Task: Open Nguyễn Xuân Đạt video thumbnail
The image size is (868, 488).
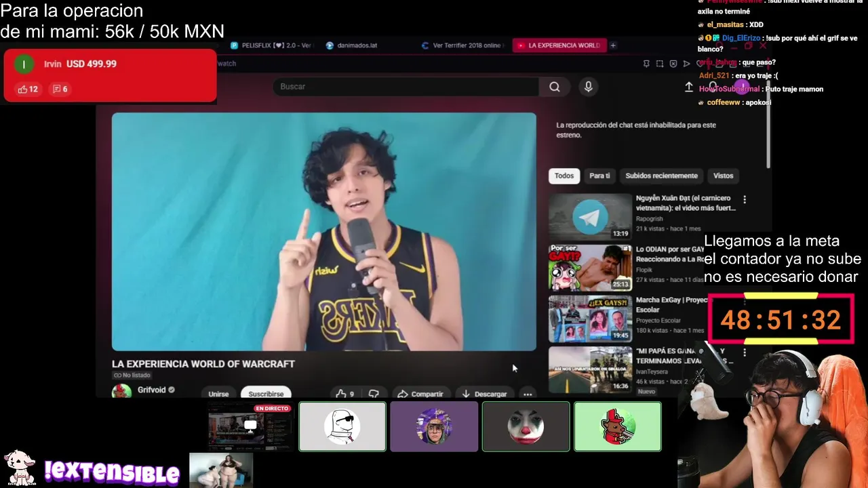Action: [590, 217]
